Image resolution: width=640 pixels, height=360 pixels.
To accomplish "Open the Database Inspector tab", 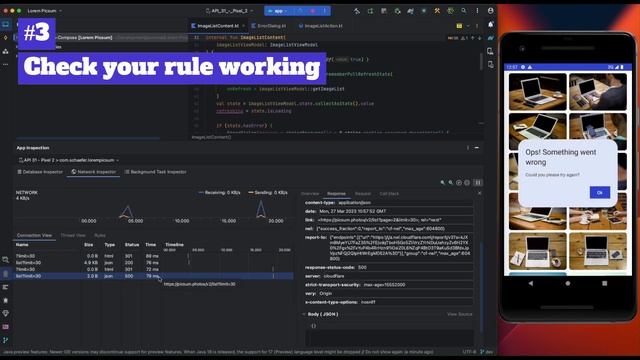I will point(40,172).
